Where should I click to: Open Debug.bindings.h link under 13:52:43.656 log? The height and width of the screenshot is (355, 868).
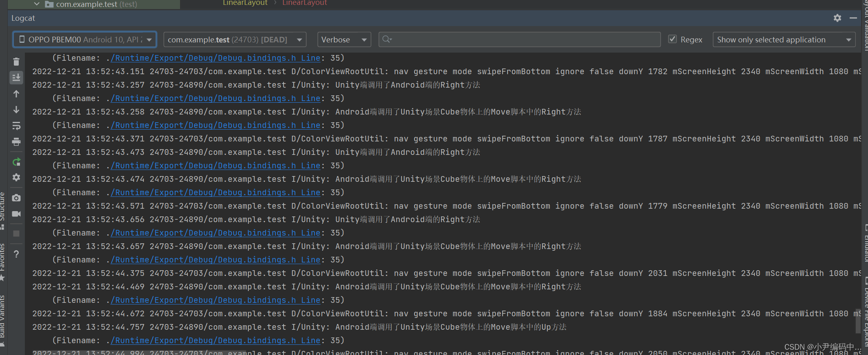pos(216,233)
